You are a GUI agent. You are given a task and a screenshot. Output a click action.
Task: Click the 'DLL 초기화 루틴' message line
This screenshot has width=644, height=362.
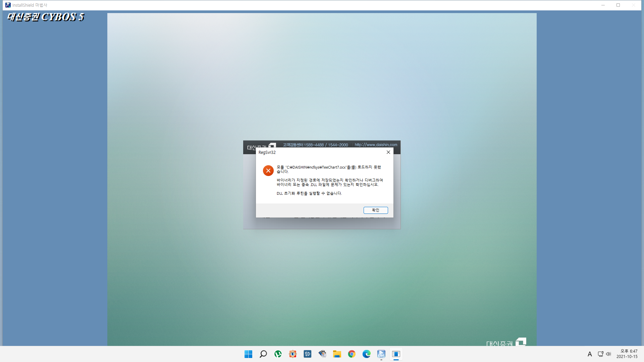(309, 193)
